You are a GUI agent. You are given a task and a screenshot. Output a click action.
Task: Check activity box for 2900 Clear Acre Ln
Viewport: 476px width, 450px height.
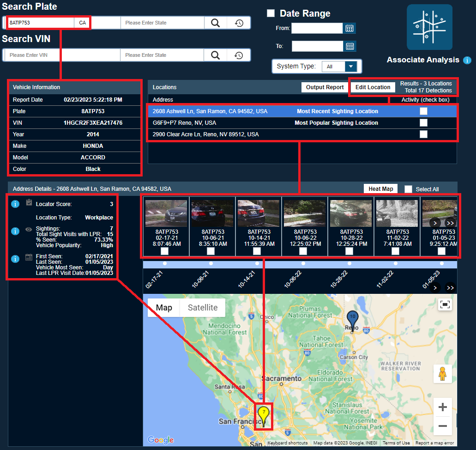point(423,134)
